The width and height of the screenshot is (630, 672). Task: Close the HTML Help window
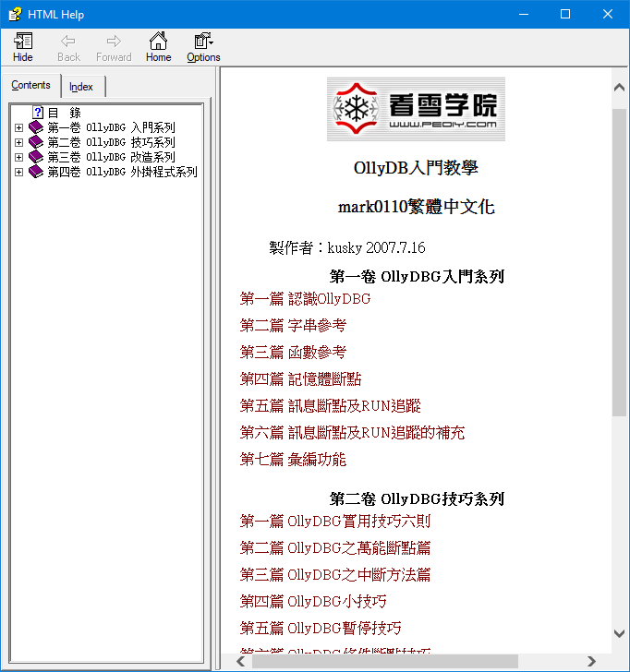608,14
